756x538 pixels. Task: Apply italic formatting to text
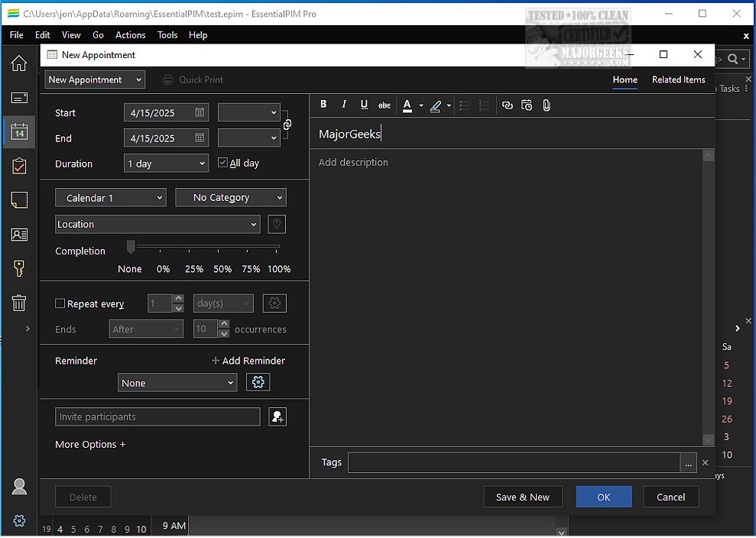[344, 105]
